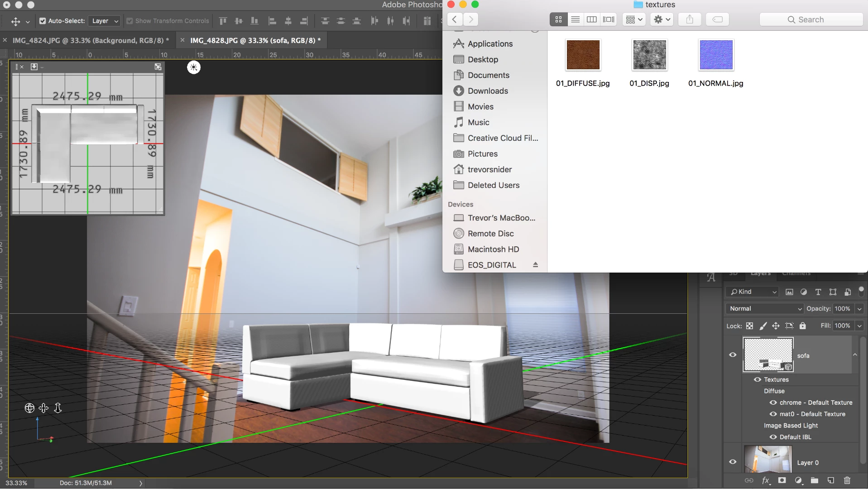Click the Finder Search field
This screenshot has width=868, height=489.
[811, 19]
